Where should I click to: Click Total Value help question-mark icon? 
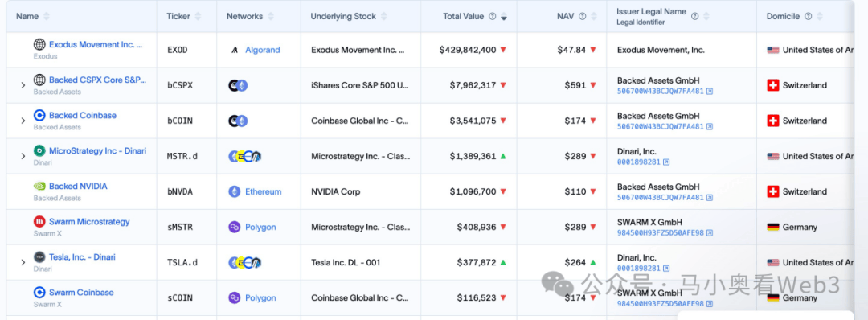click(492, 17)
